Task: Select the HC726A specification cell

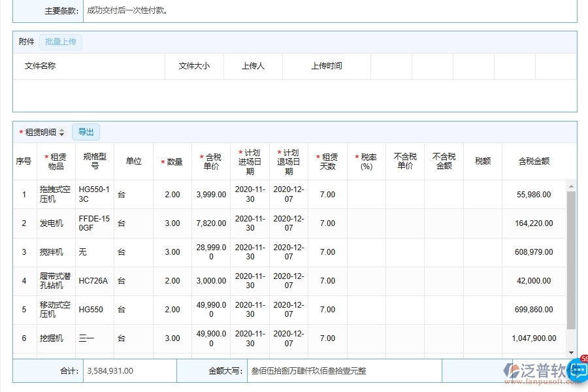Action: tap(93, 281)
